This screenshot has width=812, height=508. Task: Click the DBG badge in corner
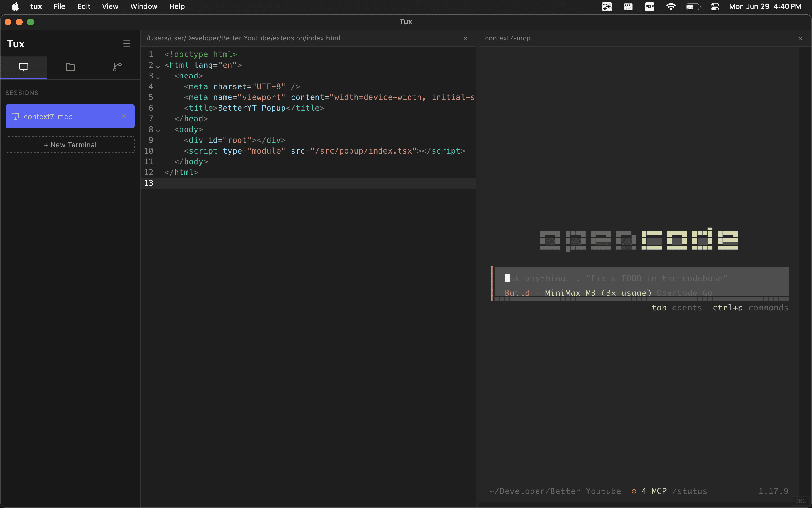(800, 501)
